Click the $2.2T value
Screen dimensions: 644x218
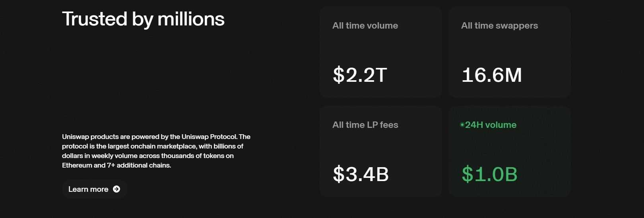[360, 75]
